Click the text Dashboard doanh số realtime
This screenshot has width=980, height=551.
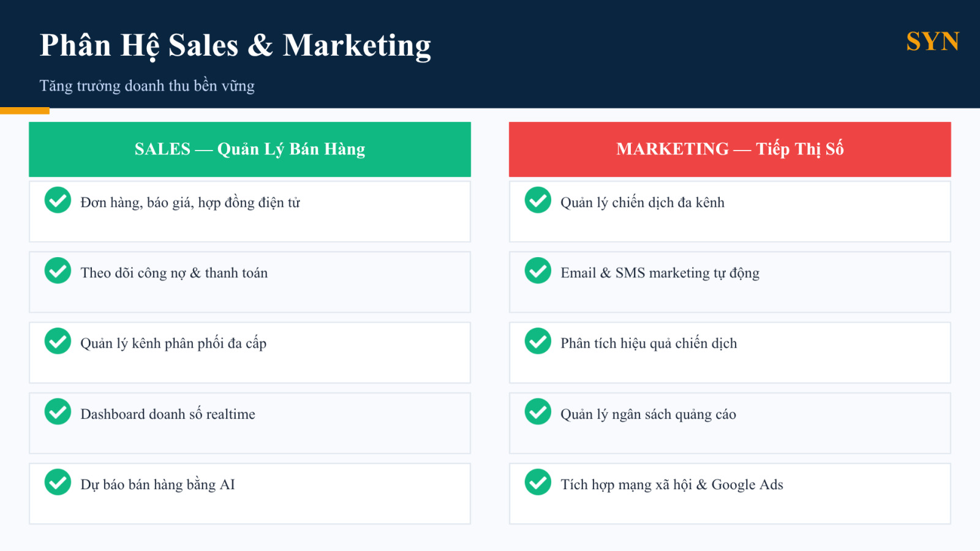tap(168, 414)
